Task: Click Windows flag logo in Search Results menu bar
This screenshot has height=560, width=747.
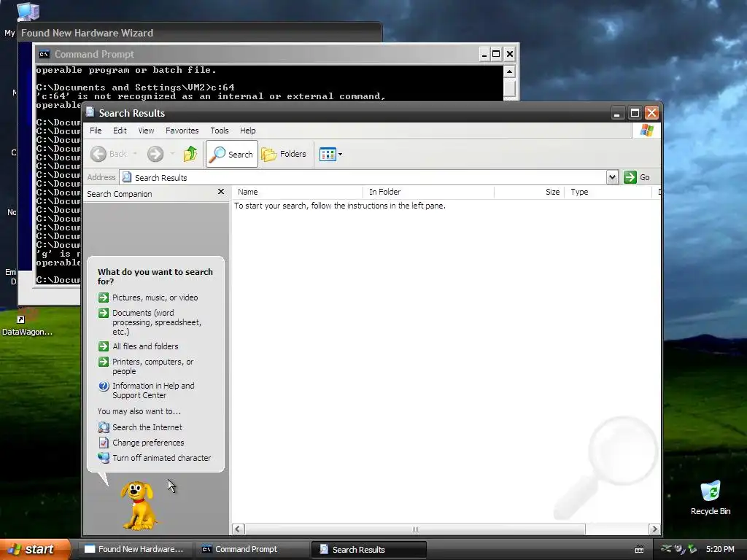Action: pyautogui.click(x=647, y=131)
